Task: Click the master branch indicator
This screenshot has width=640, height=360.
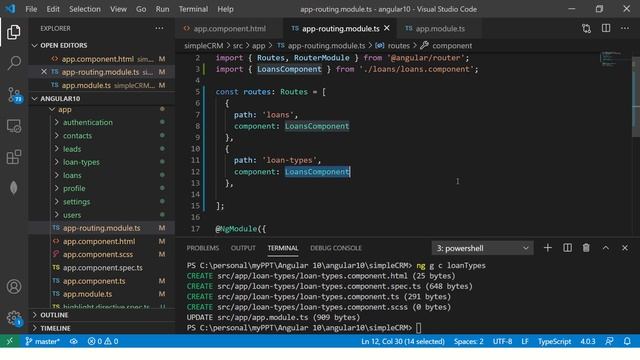Action: coord(42,341)
